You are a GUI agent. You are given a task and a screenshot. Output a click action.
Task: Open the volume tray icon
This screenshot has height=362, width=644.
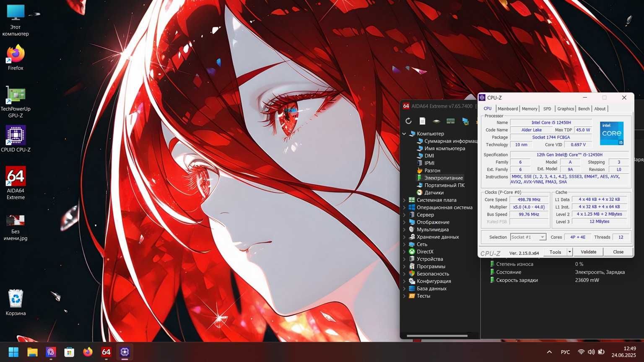click(x=591, y=352)
